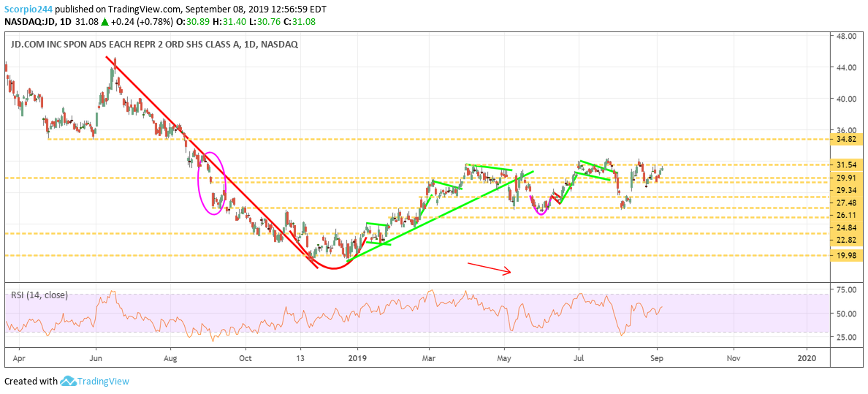Click the Apr date label on time axis
The height and width of the screenshot is (394, 868).
pyautogui.click(x=18, y=358)
